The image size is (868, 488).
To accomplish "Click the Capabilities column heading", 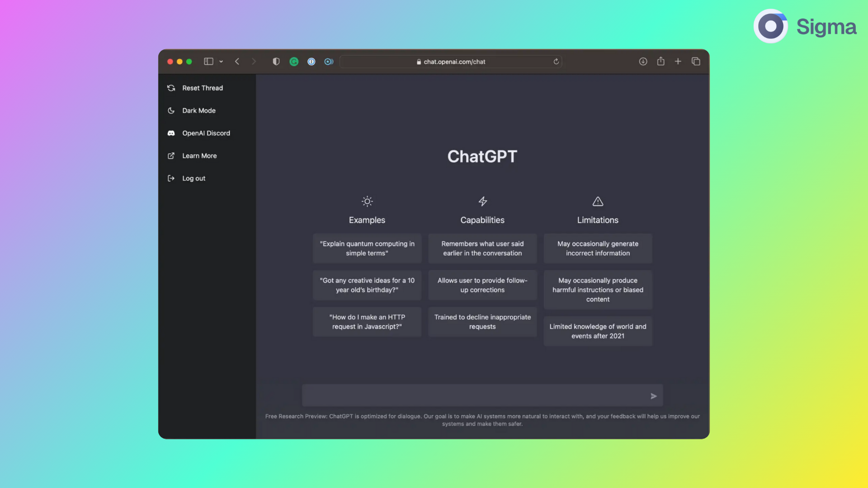I will point(482,220).
